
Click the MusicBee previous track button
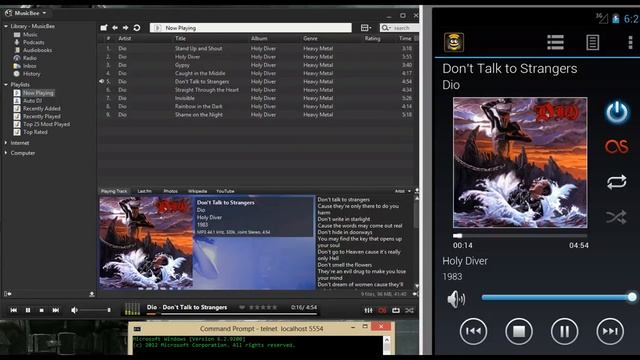click(13, 310)
